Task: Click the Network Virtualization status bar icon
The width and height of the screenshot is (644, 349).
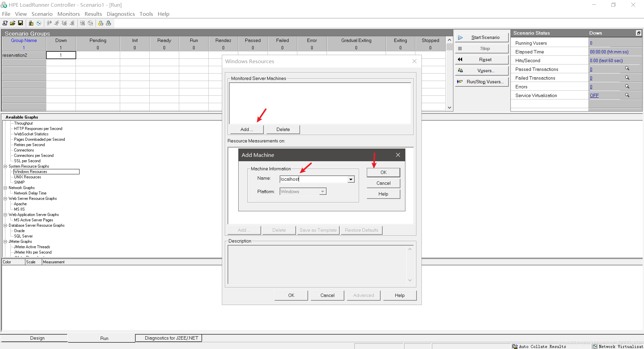Action: (x=595, y=346)
